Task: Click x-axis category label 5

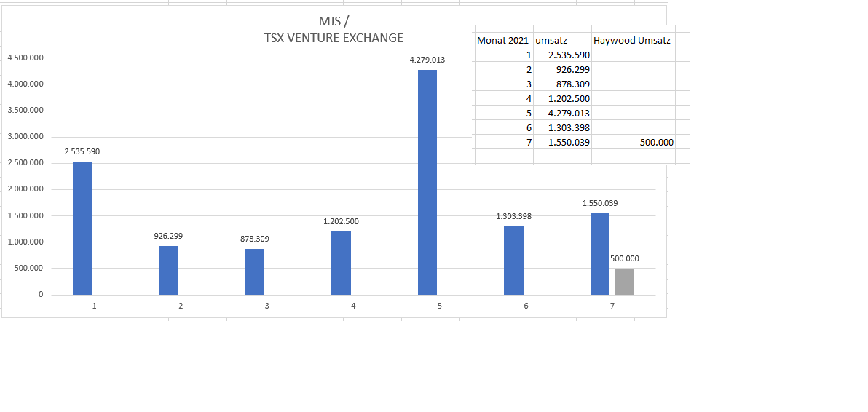Action: [x=440, y=306]
